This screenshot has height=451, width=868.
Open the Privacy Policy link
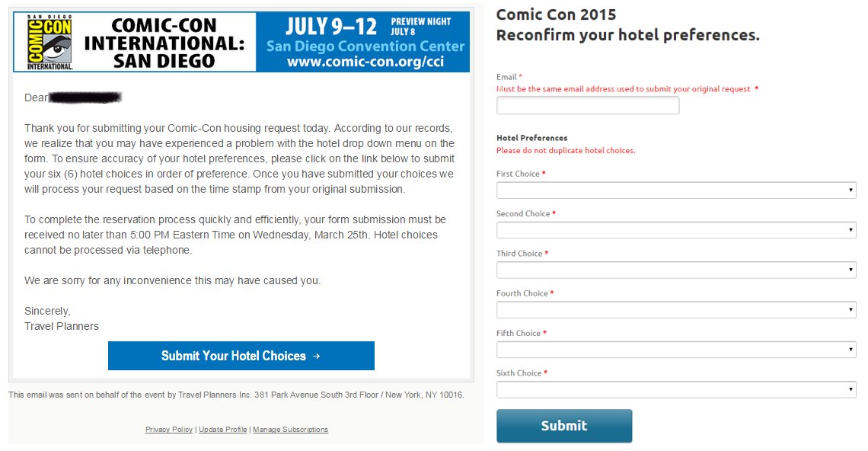click(169, 430)
